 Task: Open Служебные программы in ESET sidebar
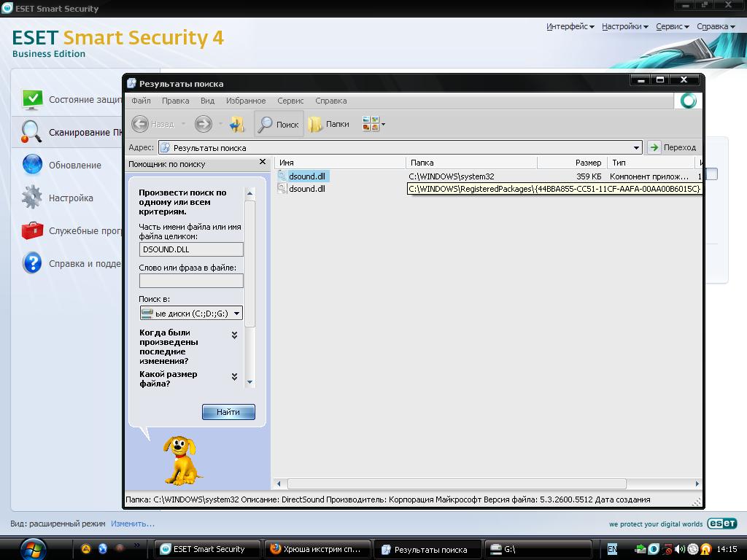[71, 230]
